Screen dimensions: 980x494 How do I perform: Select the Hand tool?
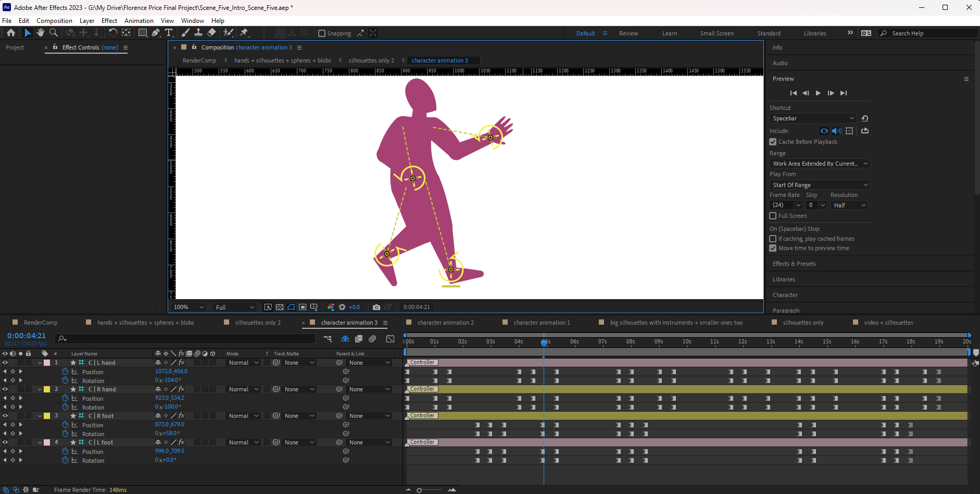point(40,33)
